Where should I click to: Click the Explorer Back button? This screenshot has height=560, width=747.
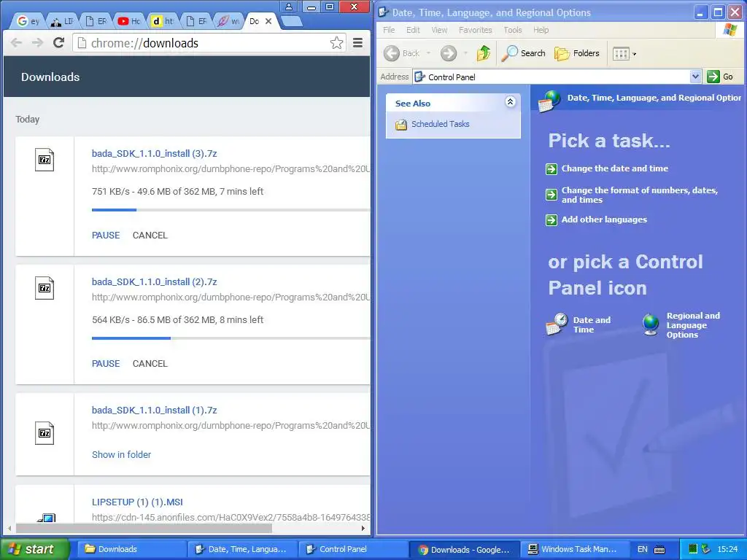point(402,53)
